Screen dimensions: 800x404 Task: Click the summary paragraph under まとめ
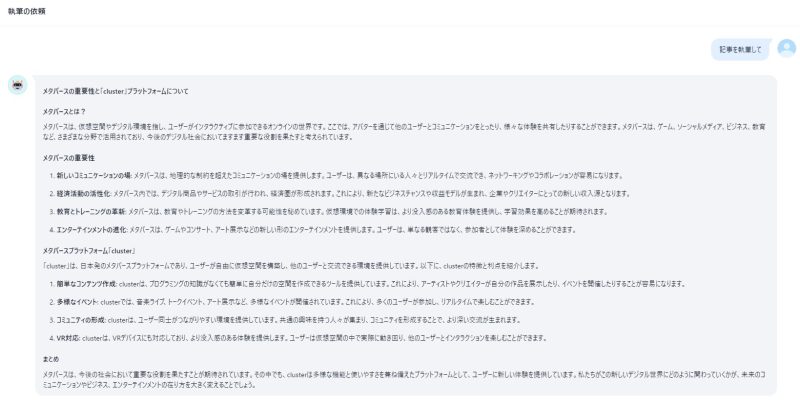(400, 379)
